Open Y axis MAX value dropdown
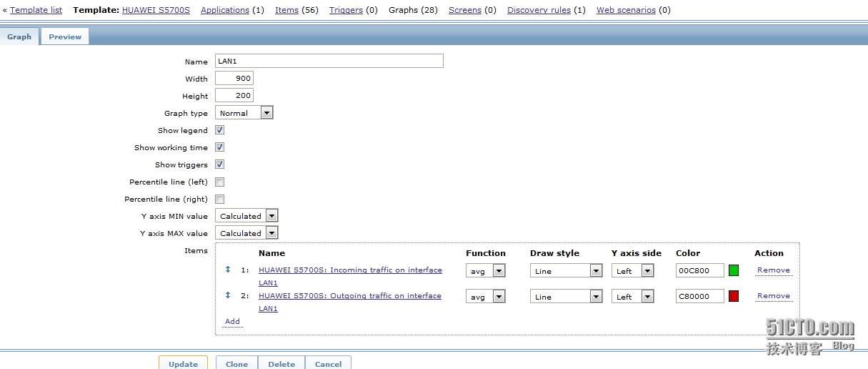 click(x=246, y=233)
